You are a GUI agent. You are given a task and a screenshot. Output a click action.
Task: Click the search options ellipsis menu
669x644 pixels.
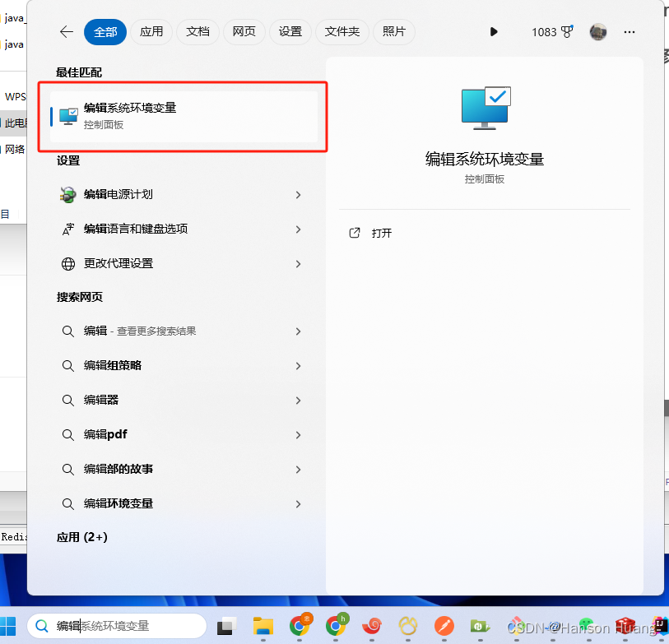pyautogui.click(x=630, y=32)
